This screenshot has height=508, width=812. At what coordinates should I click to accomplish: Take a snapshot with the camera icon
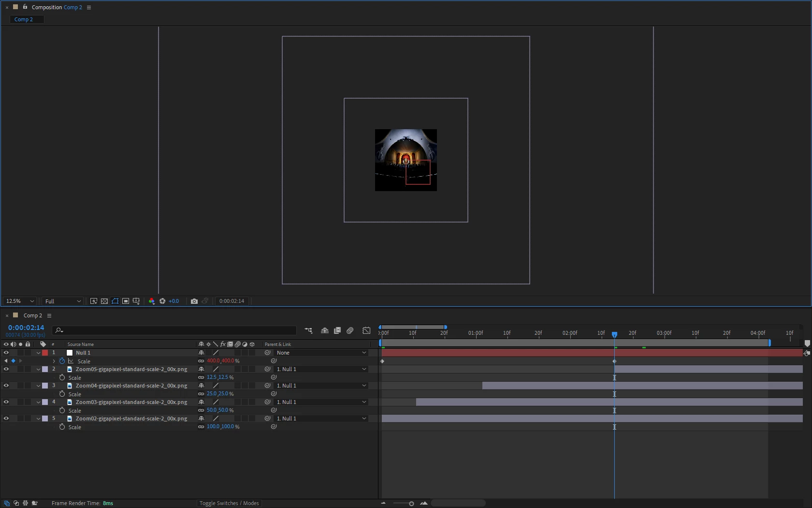tap(194, 301)
